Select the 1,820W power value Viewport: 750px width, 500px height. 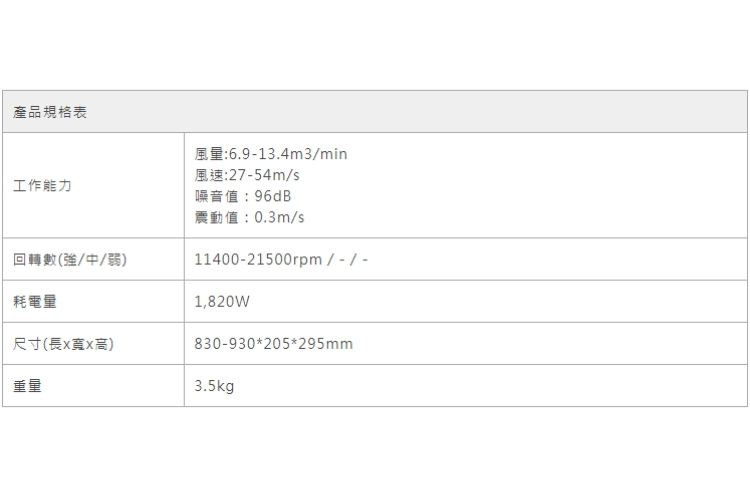[x=222, y=302]
